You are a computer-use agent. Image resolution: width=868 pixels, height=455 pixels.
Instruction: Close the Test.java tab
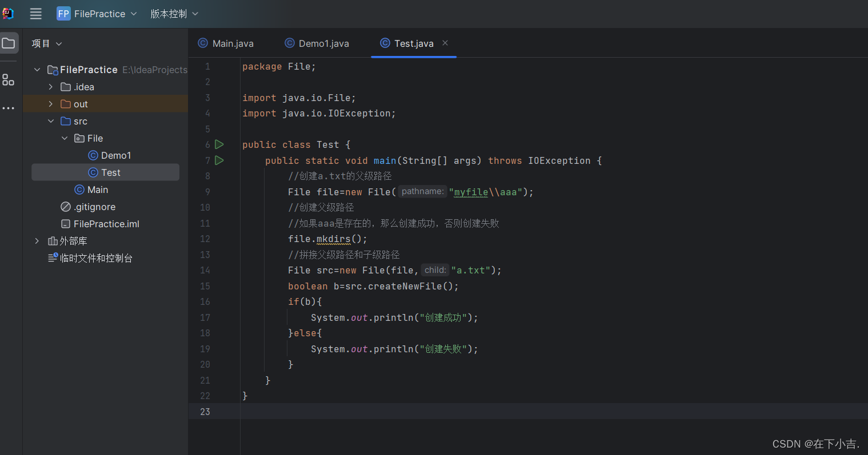point(445,43)
